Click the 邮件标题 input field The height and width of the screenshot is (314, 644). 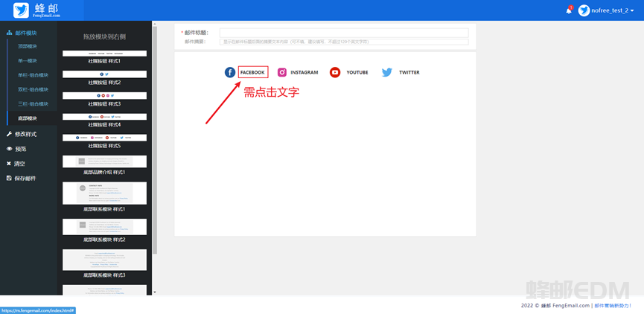pyautogui.click(x=344, y=33)
